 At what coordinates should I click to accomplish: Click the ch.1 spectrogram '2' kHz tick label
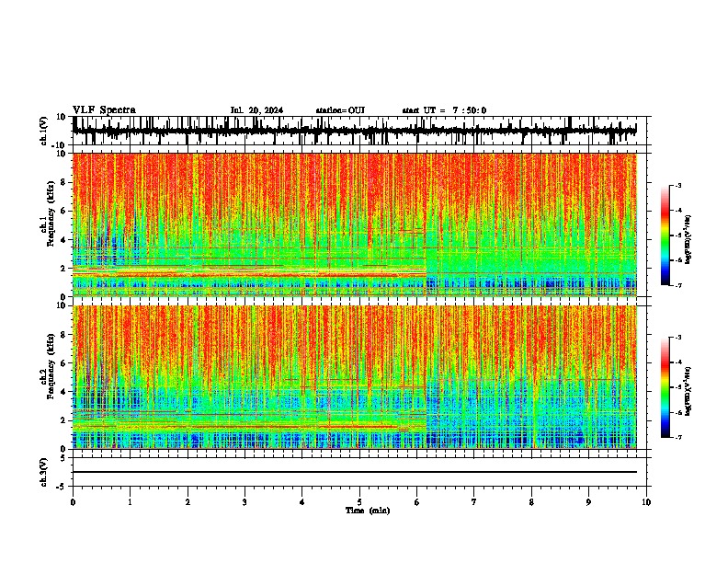point(63,268)
